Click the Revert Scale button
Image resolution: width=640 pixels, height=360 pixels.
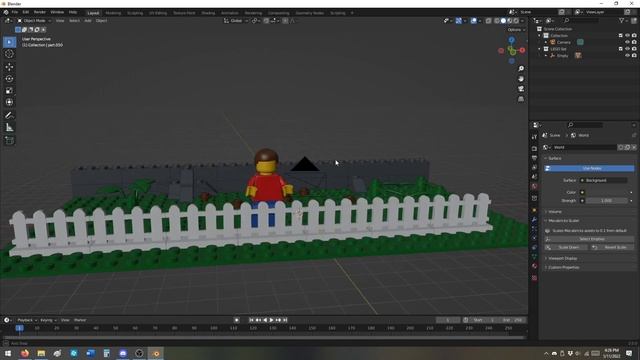(x=613, y=247)
